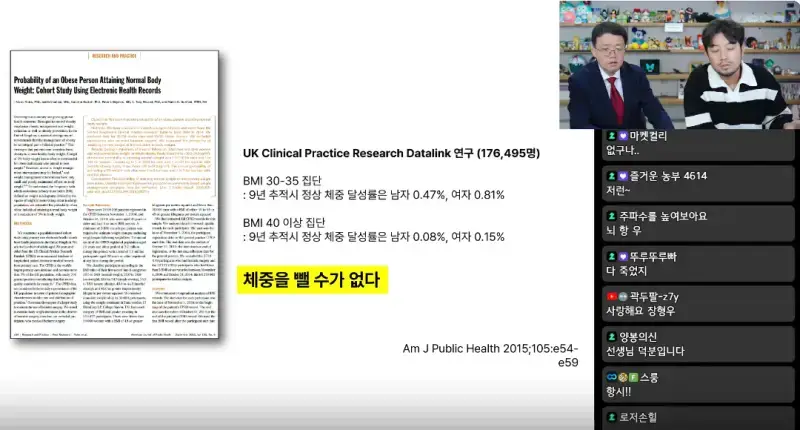Select username 로저손힐 in chat

[638, 417]
